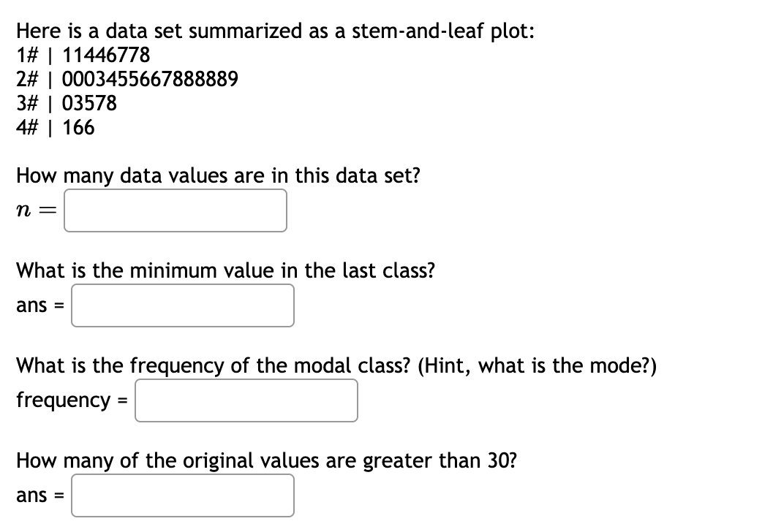The width and height of the screenshot is (762, 532).
Task: Click the question about values greater than 30
Action: point(266,461)
